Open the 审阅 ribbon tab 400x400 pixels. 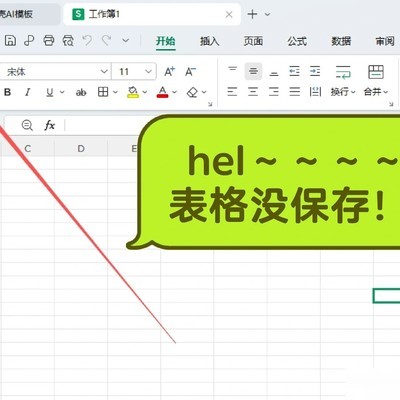pyautogui.click(x=385, y=41)
